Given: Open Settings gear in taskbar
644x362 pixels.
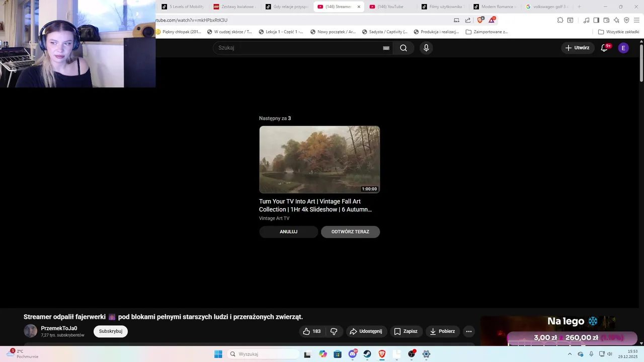Looking at the screenshot, I should (426, 354).
